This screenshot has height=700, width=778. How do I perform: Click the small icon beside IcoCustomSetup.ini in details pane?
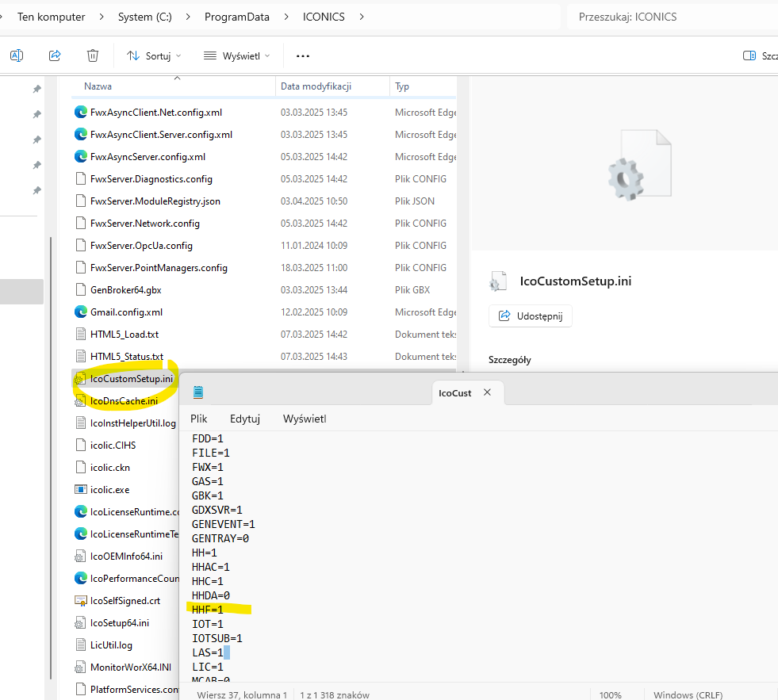[x=498, y=281]
